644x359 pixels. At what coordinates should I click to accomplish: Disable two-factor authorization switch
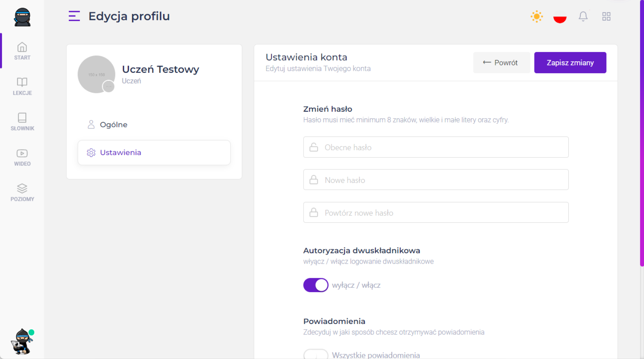(316, 285)
